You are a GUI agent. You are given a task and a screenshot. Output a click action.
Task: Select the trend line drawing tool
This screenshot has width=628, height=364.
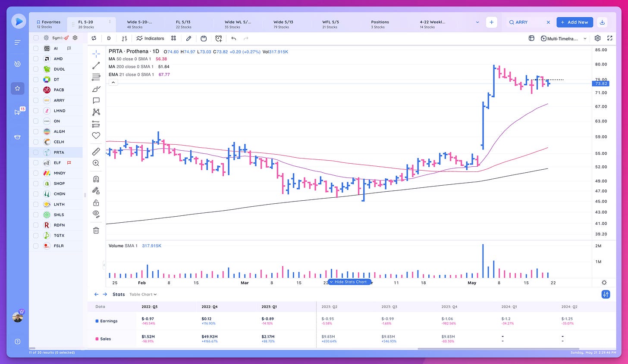pyautogui.click(x=96, y=65)
